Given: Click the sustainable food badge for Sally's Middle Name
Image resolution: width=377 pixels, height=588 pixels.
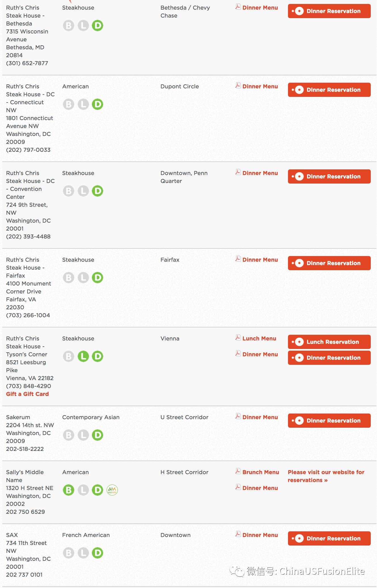Looking at the screenshot, I should point(112,490).
